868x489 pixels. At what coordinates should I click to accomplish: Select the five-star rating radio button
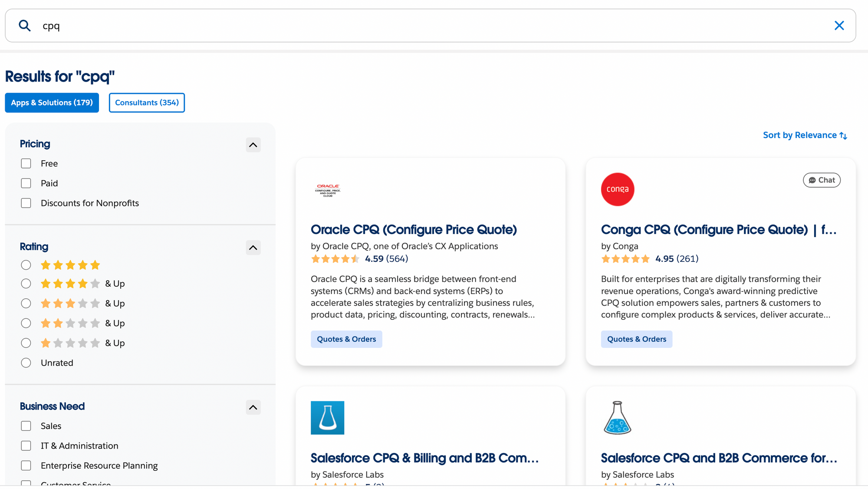tap(26, 265)
